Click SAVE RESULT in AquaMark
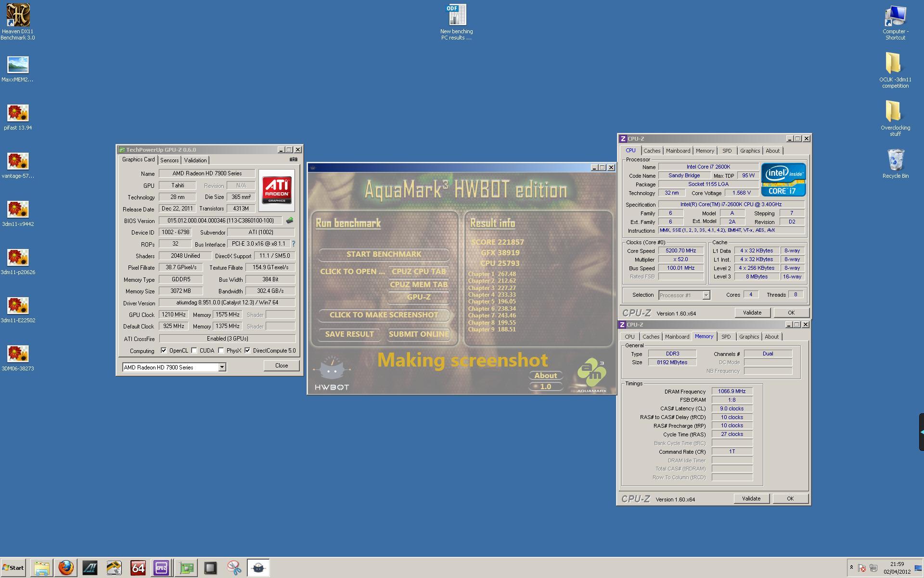Viewport: 924px width, 578px height. (349, 334)
